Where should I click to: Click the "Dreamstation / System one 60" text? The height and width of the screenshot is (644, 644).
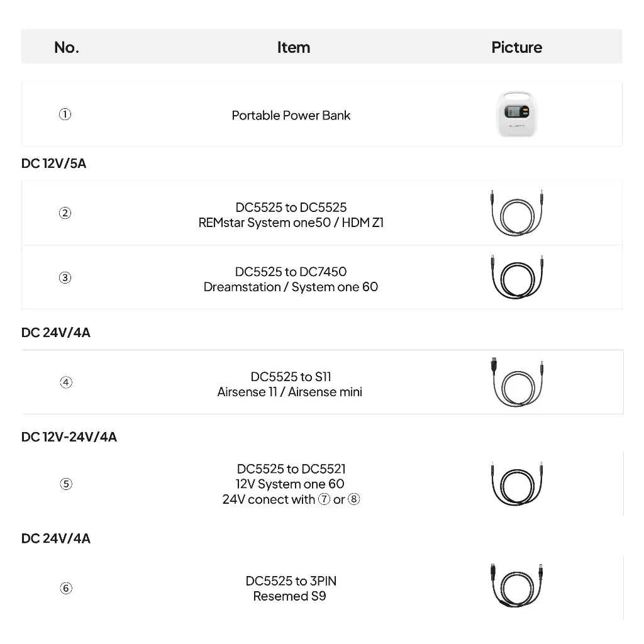coord(291,287)
